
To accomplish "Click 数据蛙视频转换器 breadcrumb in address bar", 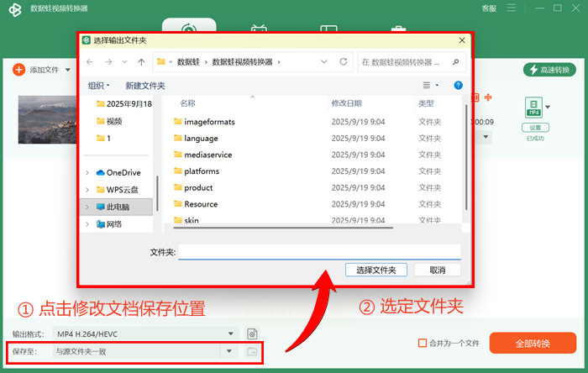I will tap(242, 62).
